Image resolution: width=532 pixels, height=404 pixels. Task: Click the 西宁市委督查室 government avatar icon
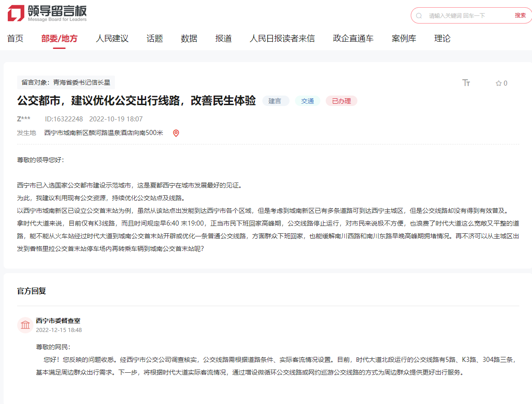[x=25, y=325]
